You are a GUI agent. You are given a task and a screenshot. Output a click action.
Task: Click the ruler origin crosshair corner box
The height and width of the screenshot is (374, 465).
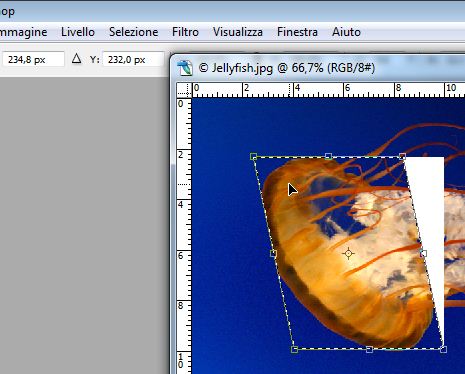pos(184,90)
